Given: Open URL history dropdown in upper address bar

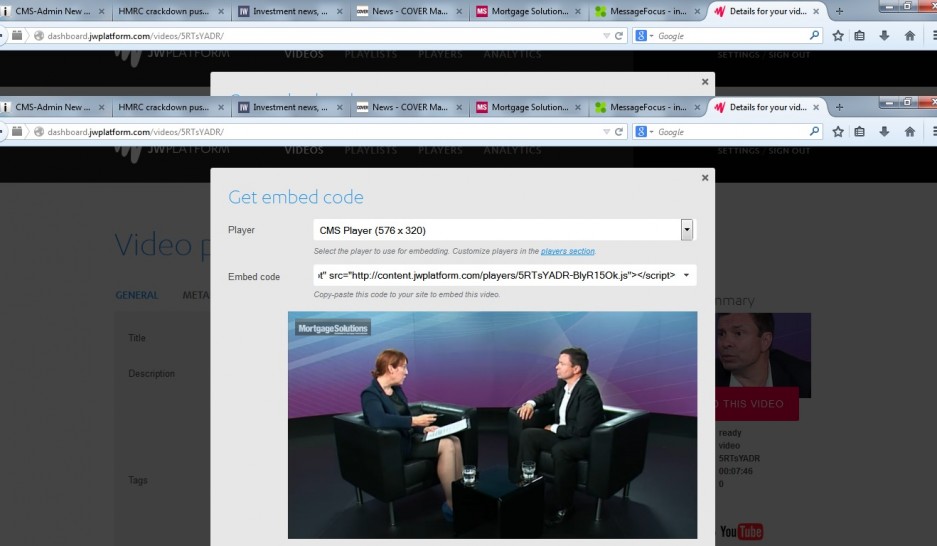Looking at the screenshot, I should (607, 36).
